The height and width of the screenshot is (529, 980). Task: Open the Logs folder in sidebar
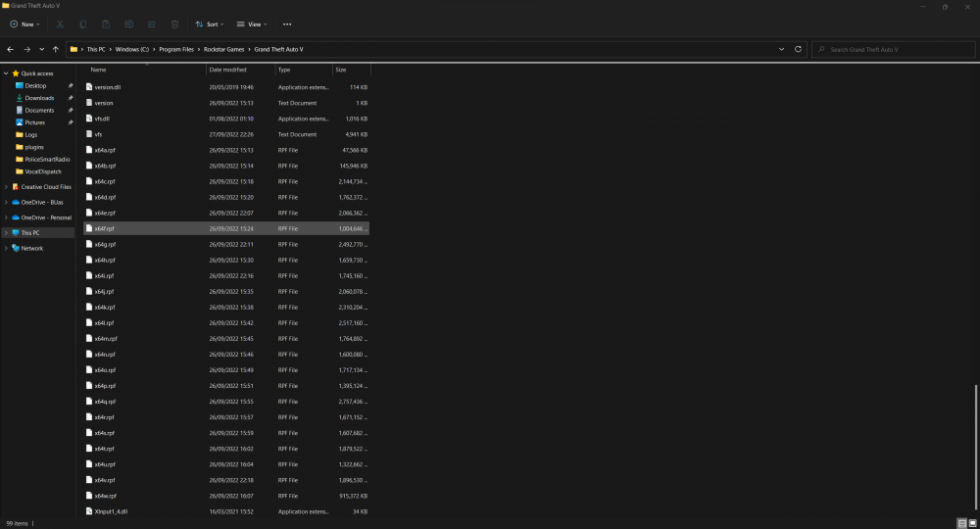click(31, 135)
